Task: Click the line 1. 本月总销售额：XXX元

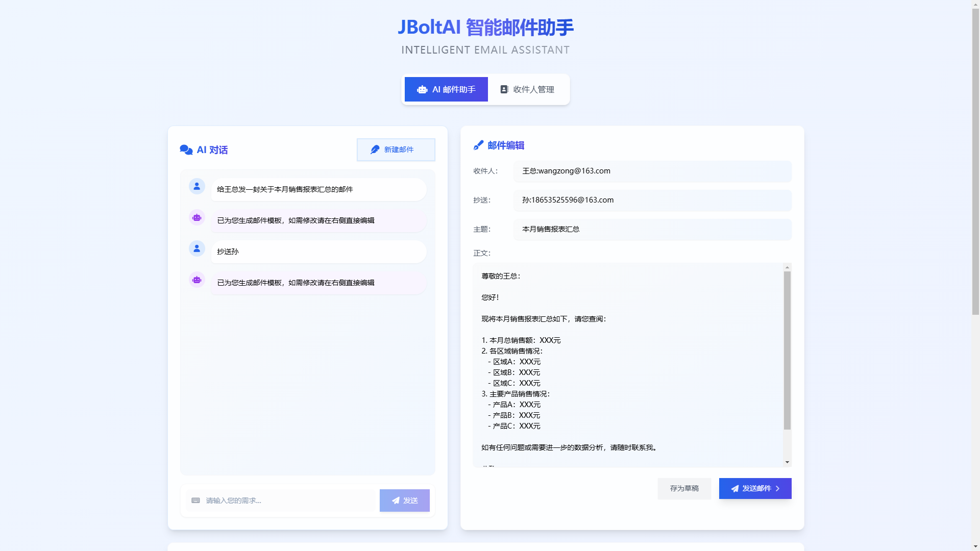Action: [x=521, y=340]
